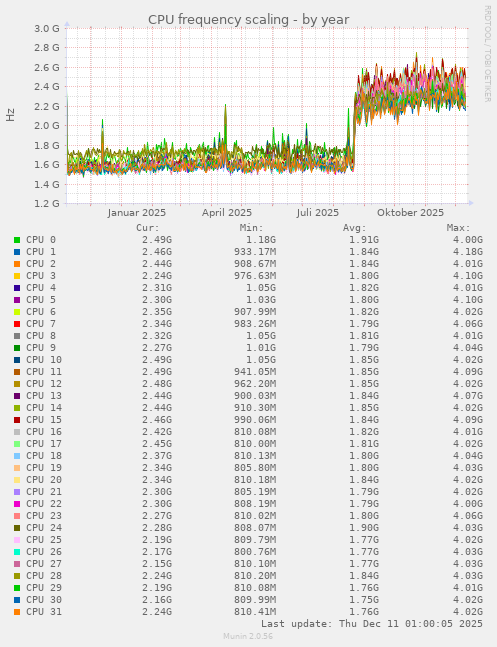
Task: Click the 'CPU 25' legend label
Action: [x=44, y=539]
